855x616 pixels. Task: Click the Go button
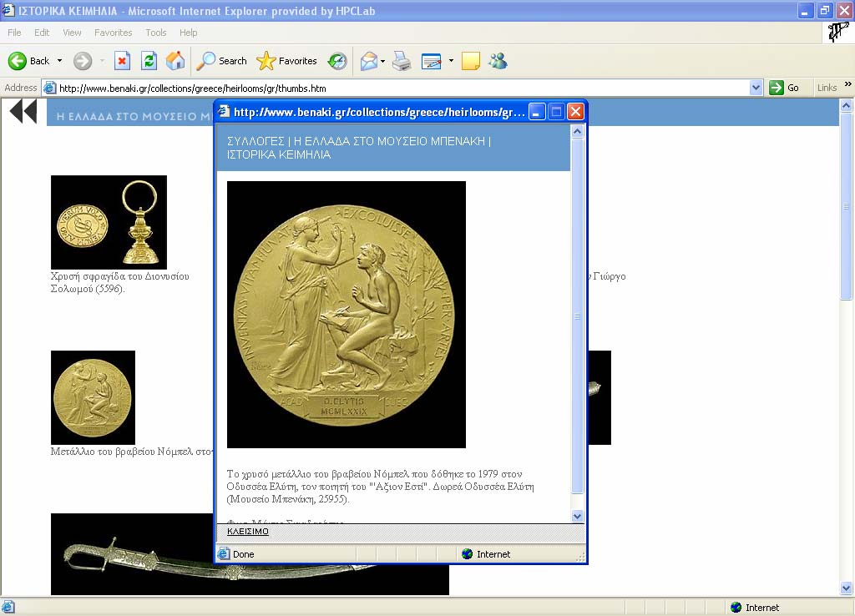click(784, 88)
